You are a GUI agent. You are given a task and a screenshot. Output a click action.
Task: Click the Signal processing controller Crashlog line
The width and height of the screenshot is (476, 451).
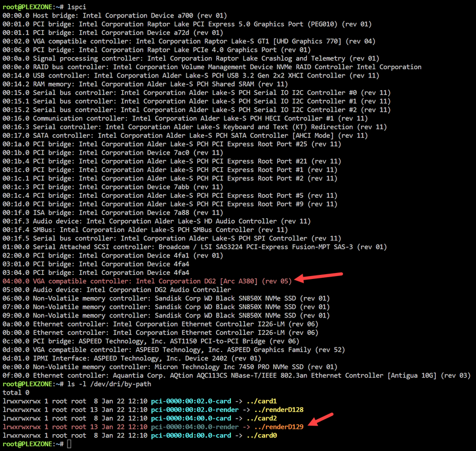click(191, 58)
